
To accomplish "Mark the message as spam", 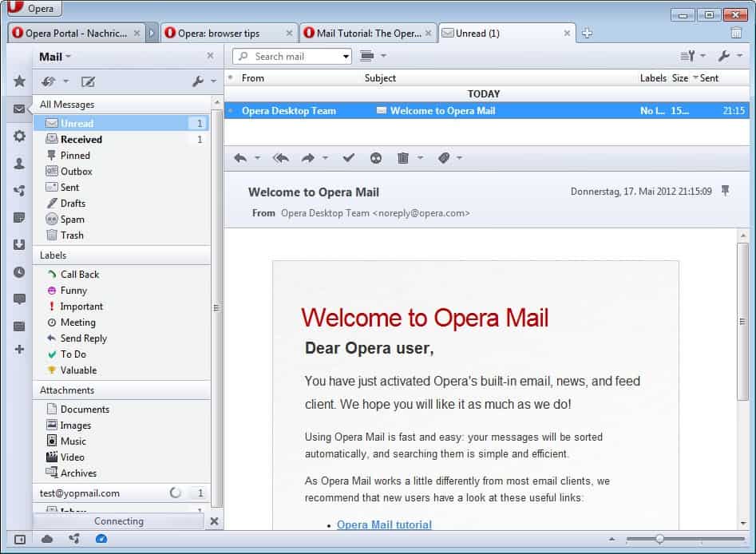I will (x=375, y=158).
